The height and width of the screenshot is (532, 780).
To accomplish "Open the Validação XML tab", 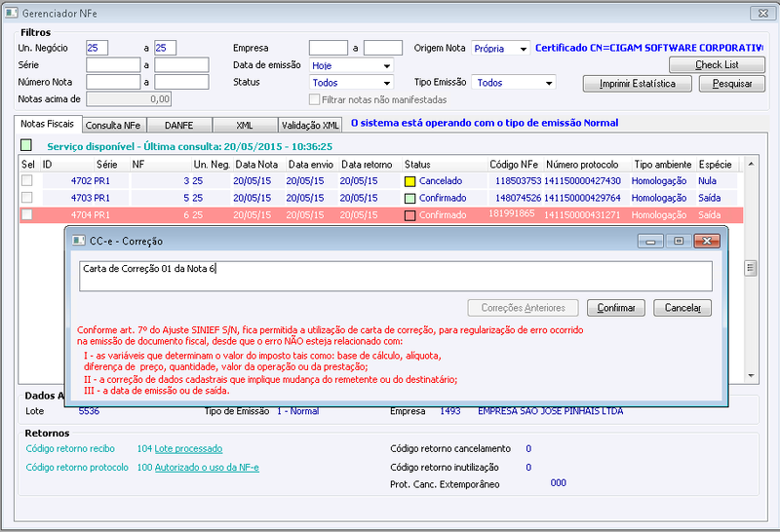I will click(x=310, y=126).
